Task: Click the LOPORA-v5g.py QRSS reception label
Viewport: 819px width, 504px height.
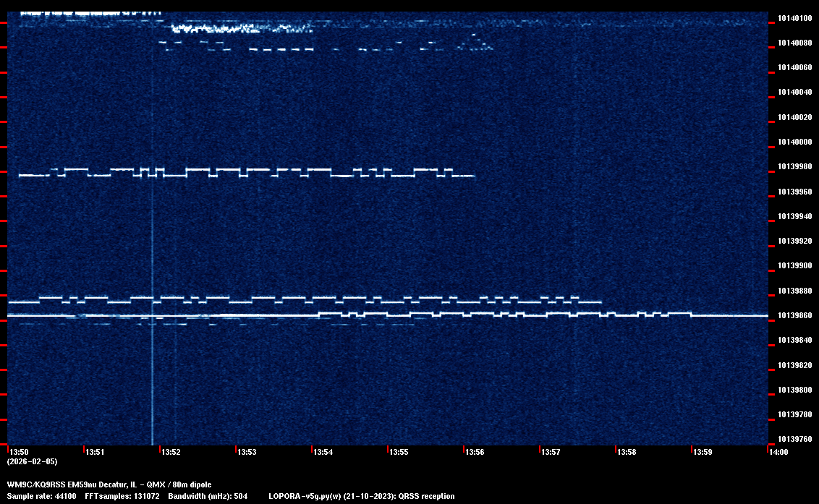Action: coord(361,496)
